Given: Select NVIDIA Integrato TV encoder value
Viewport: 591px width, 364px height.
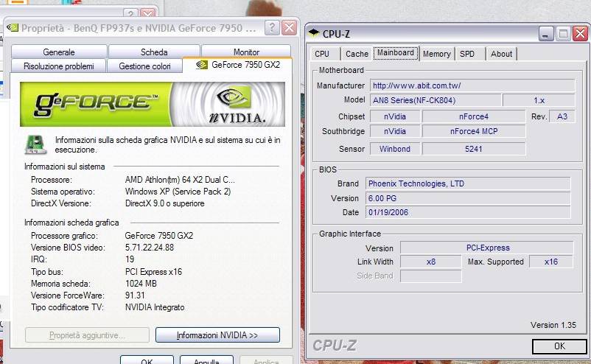Looking at the screenshot, I should click(155, 307).
